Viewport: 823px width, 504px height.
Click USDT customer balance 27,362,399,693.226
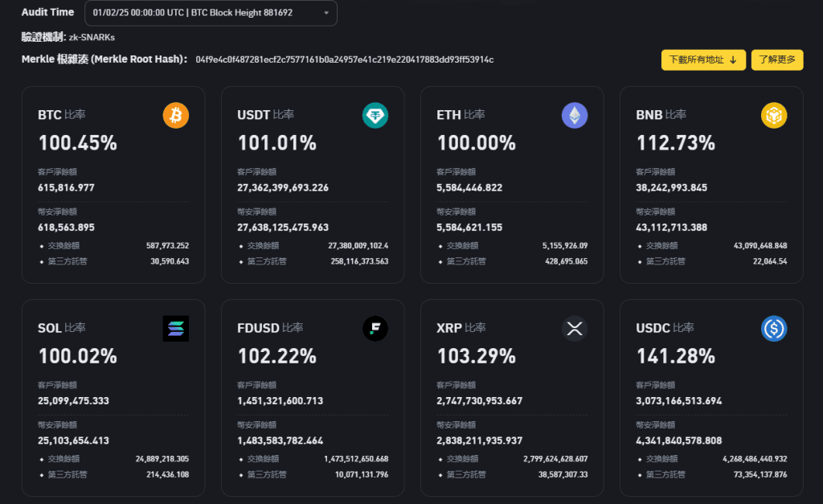tap(283, 187)
